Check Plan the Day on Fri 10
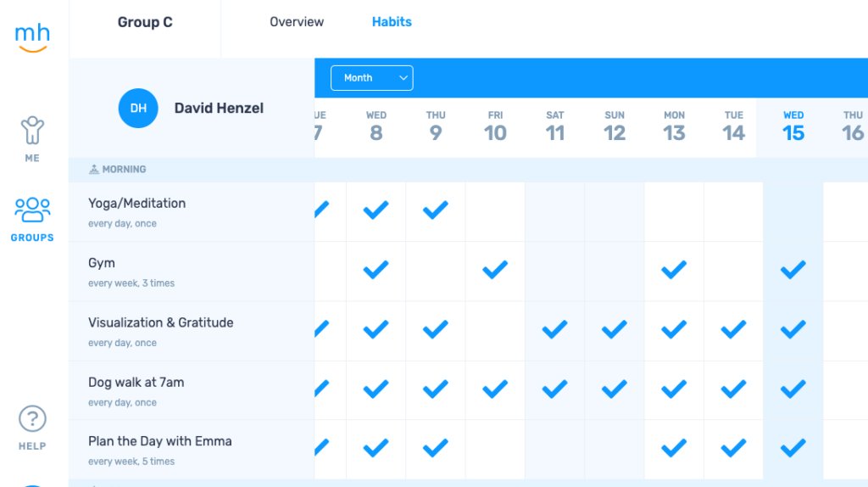The height and width of the screenshot is (487, 868). tap(495, 450)
